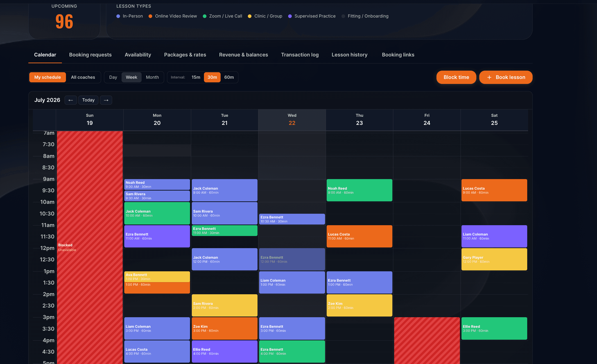Screen dimensions: 597x364
Task: Select the Sunday Blocked Unavailable block
Action: [x=90, y=247]
